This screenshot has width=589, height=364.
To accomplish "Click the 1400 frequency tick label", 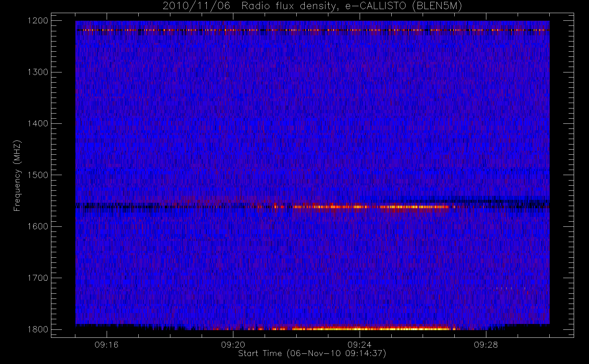I will tap(38, 123).
